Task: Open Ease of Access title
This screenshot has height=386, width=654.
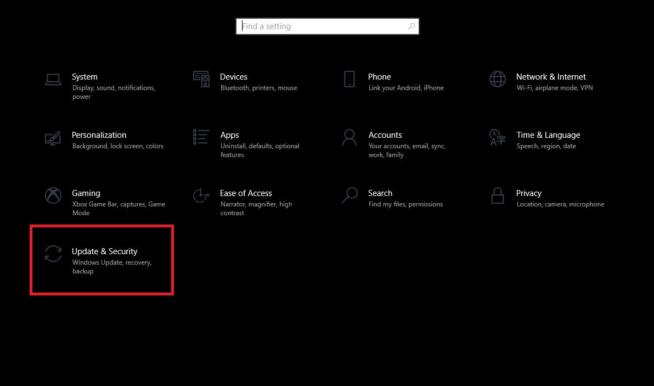Action: click(x=246, y=193)
